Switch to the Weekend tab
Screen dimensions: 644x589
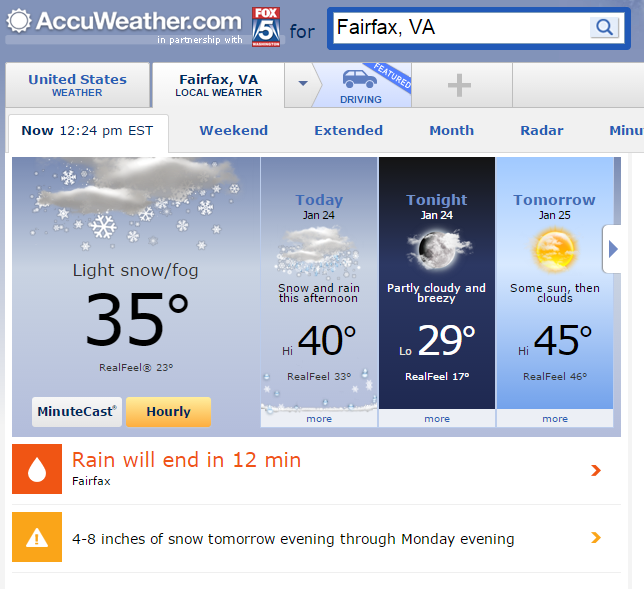[234, 131]
